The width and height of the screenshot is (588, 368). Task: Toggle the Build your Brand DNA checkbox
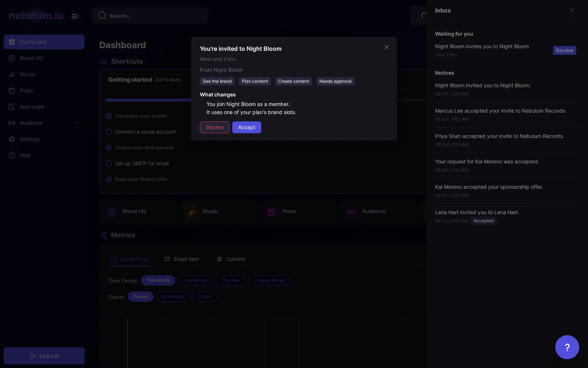click(x=109, y=179)
